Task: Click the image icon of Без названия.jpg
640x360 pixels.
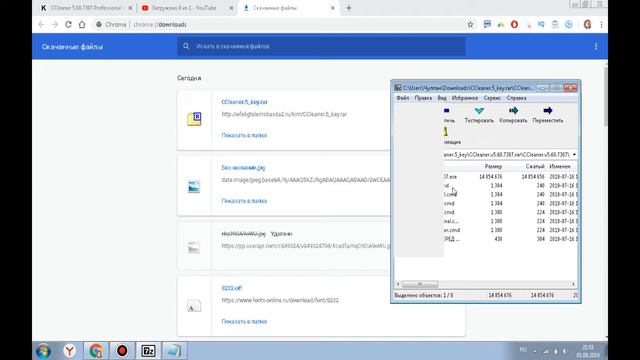Action: pyautogui.click(x=194, y=187)
